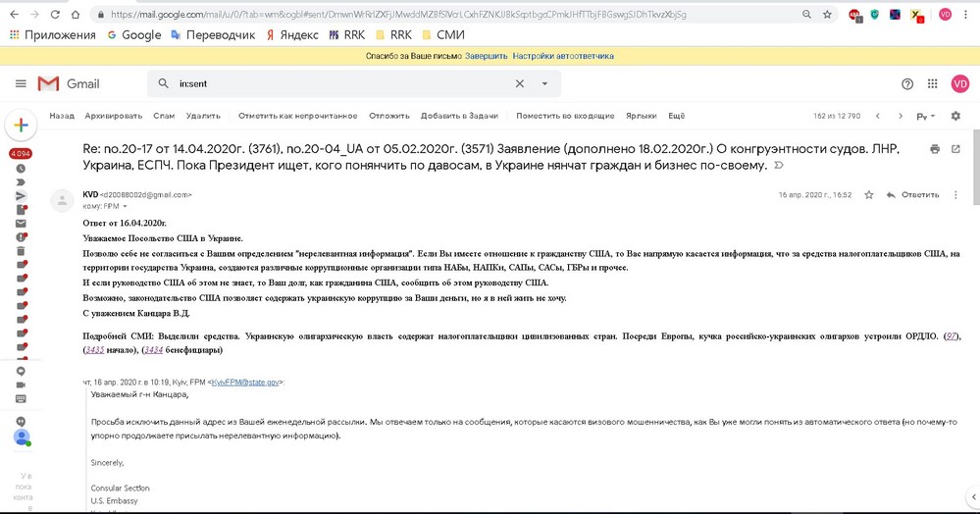Open the Chrome three-dot menu
980x514 pixels.
(967, 15)
